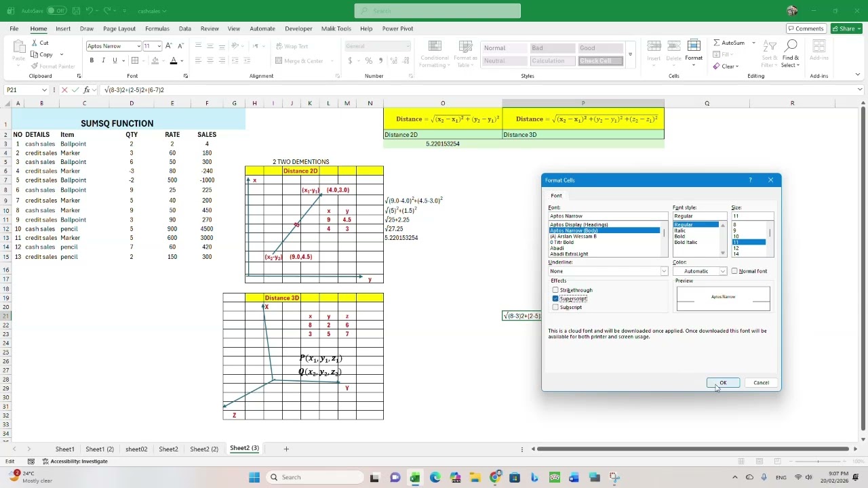Click the Increase Font Size icon
The width and height of the screenshot is (868, 488).
tap(169, 45)
